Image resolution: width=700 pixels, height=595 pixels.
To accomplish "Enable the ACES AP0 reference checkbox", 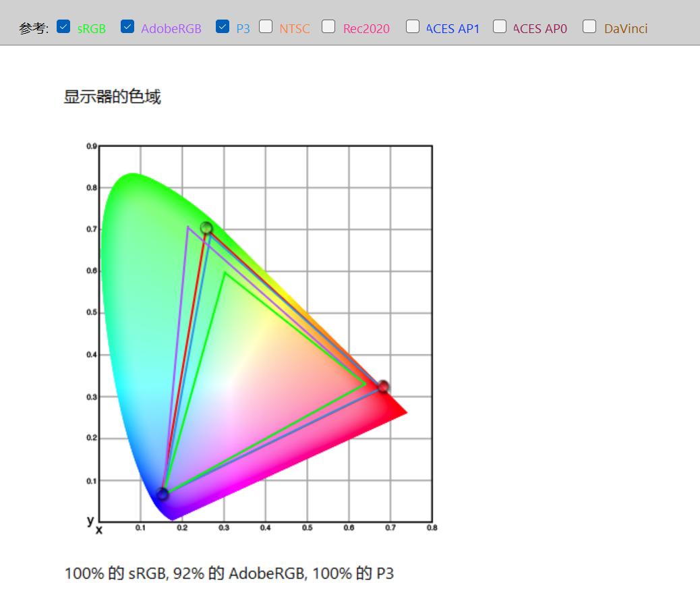I will pos(500,27).
